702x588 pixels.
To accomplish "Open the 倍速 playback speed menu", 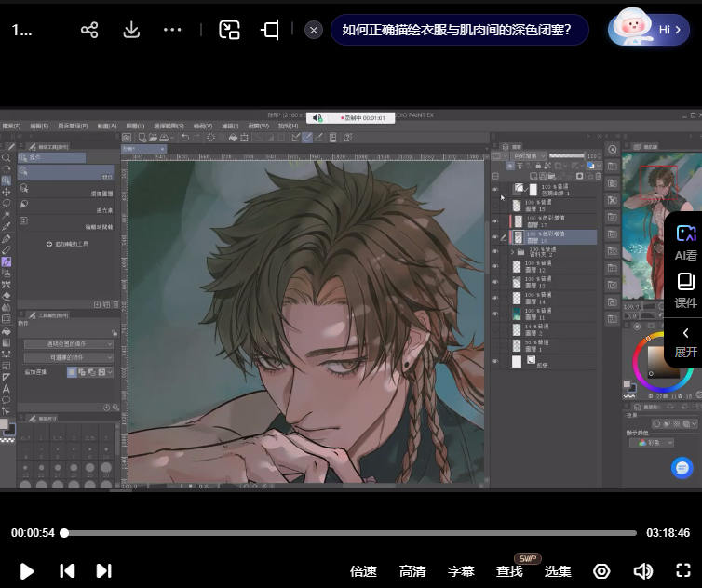I will (x=363, y=571).
